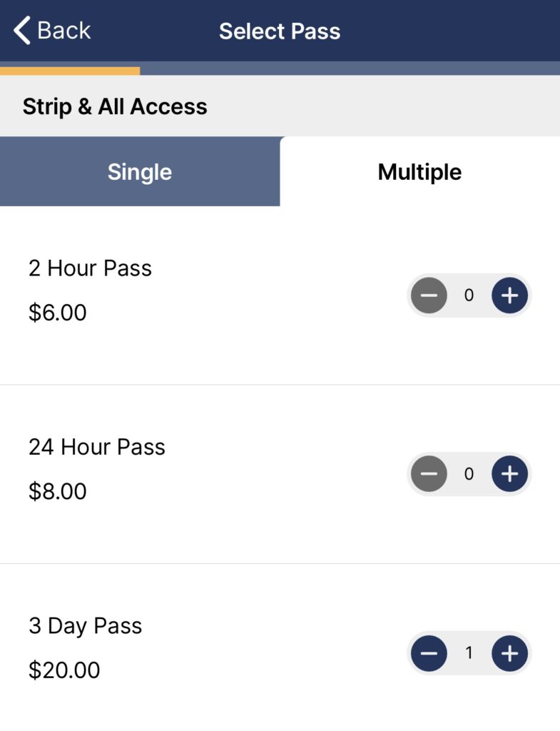Tap the 2 Hour Pass label

click(90, 268)
